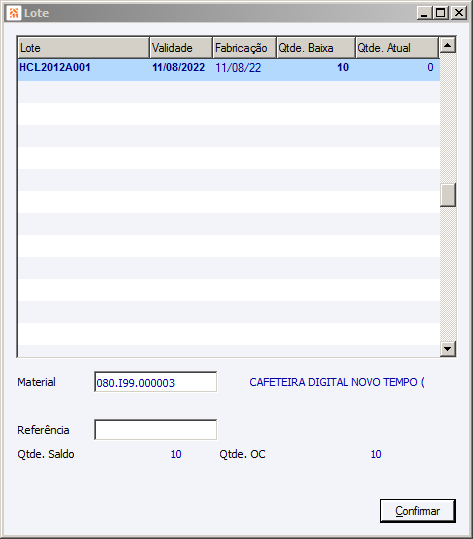Click the Lote window app icon
473x539 pixels.
click(x=14, y=13)
